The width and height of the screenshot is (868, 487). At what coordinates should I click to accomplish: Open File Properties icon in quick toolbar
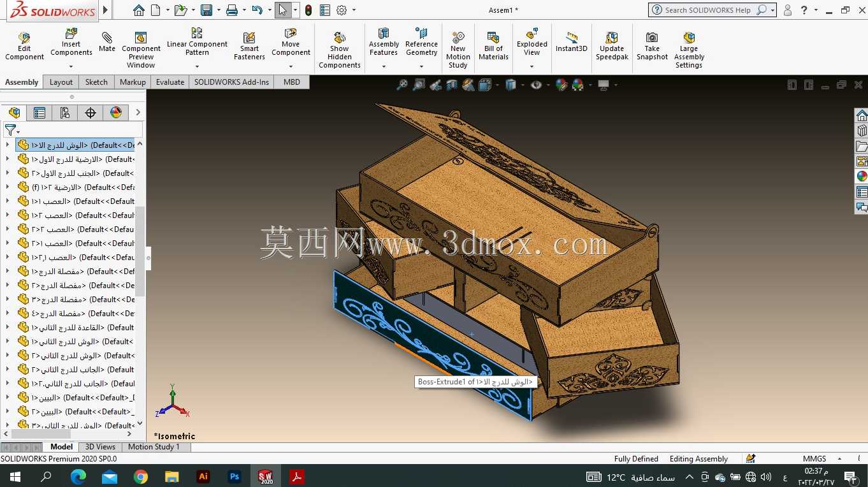click(325, 10)
